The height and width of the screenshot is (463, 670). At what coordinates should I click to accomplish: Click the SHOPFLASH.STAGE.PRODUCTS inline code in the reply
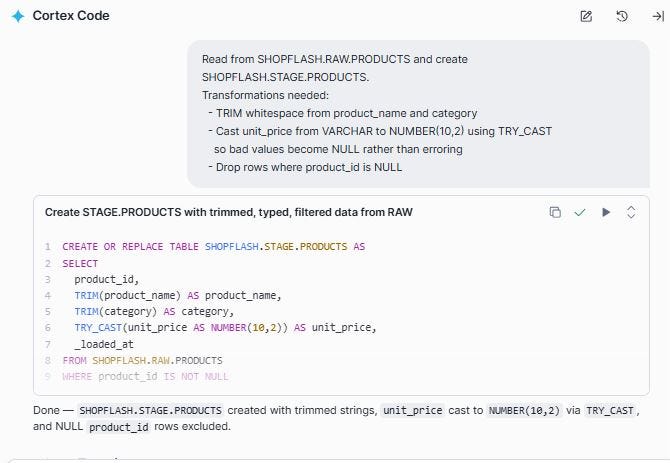150,411
